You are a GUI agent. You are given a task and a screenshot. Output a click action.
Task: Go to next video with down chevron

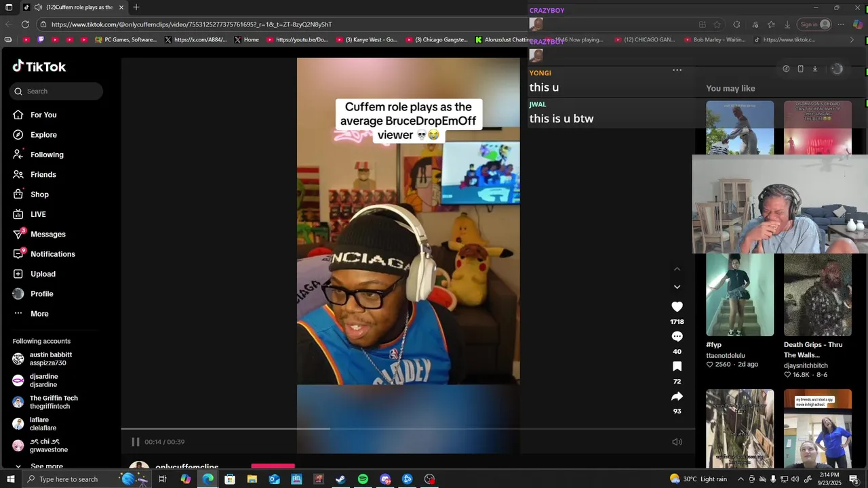pyautogui.click(x=677, y=287)
